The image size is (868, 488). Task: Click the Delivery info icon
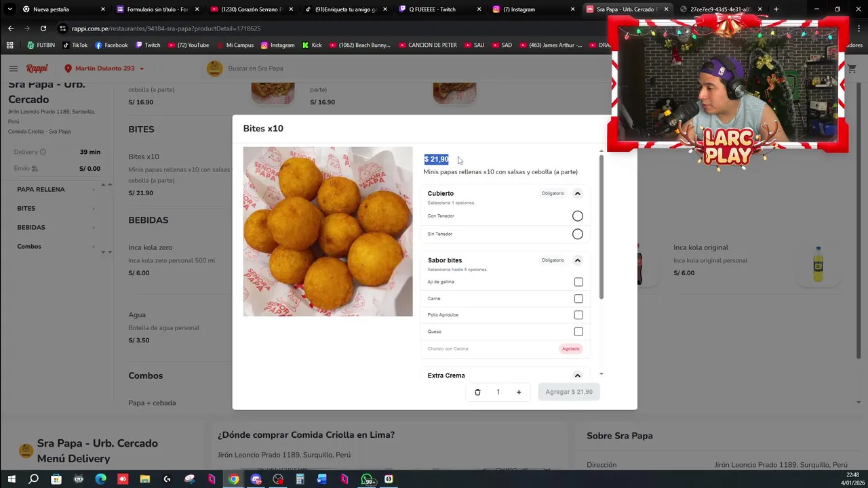pyautogui.click(x=43, y=152)
